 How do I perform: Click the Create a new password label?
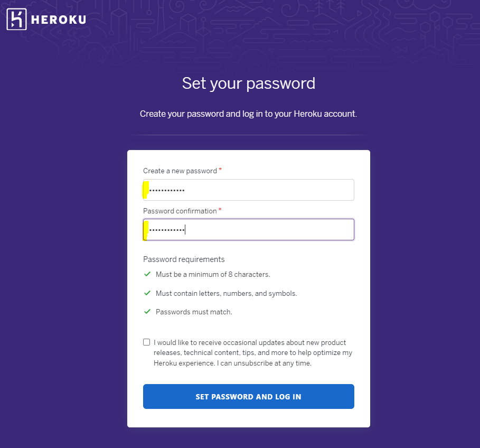[180, 171]
